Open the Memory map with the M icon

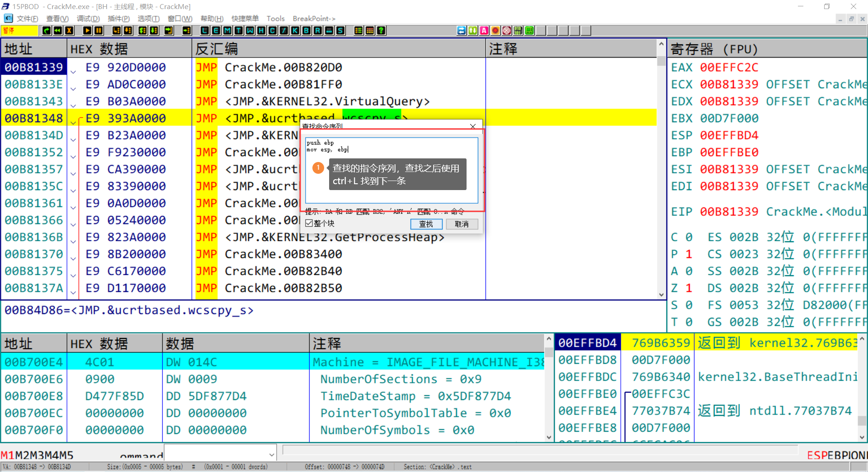(227, 30)
